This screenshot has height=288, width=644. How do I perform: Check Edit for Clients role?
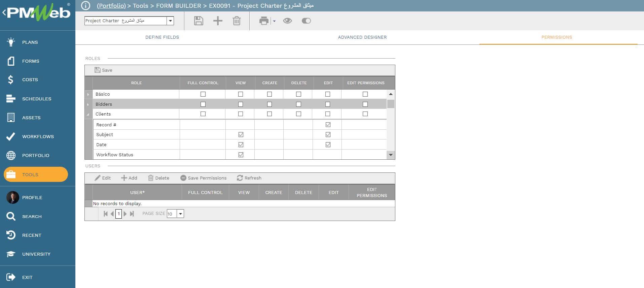tap(328, 114)
